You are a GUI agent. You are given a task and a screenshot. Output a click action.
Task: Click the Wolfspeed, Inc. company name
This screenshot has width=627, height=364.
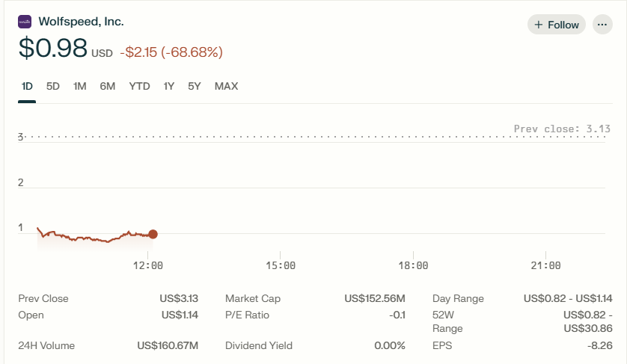click(81, 22)
